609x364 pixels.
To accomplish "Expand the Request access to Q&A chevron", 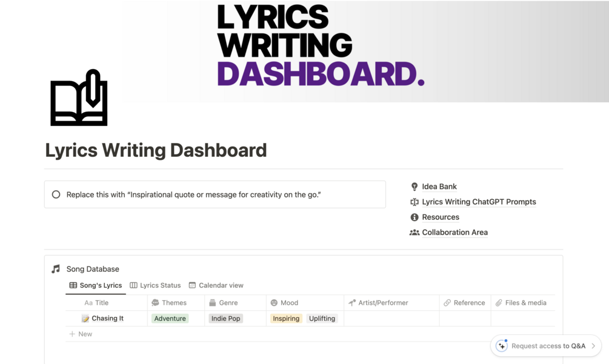I will point(593,346).
